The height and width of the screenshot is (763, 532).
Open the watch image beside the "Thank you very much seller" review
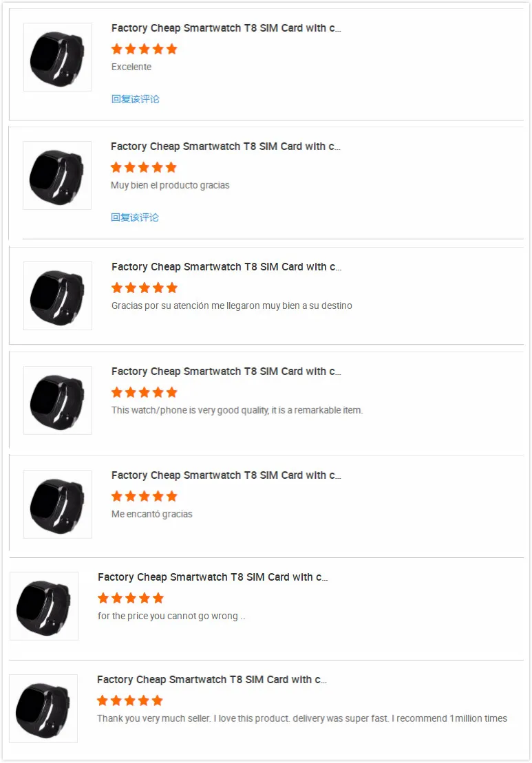pos(43,709)
